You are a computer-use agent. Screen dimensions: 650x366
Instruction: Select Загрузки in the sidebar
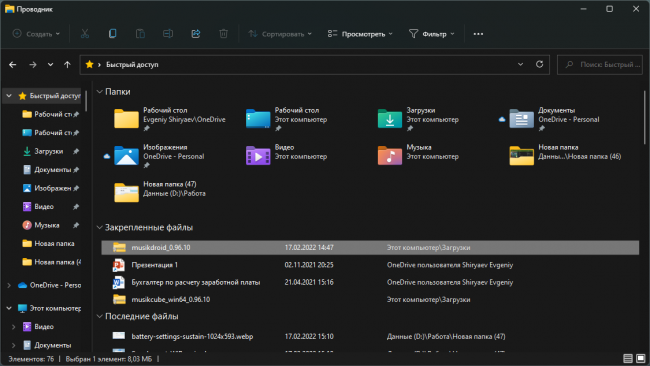coord(49,151)
